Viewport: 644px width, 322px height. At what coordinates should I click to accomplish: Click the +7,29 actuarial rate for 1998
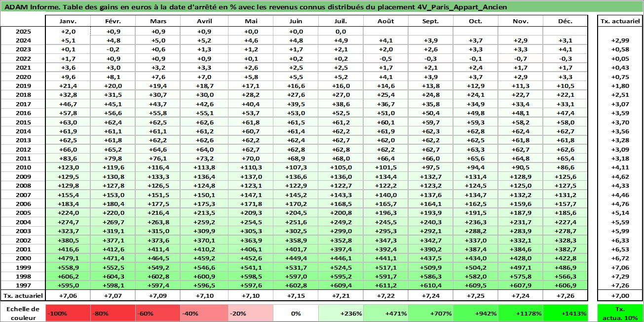click(x=620, y=276)
